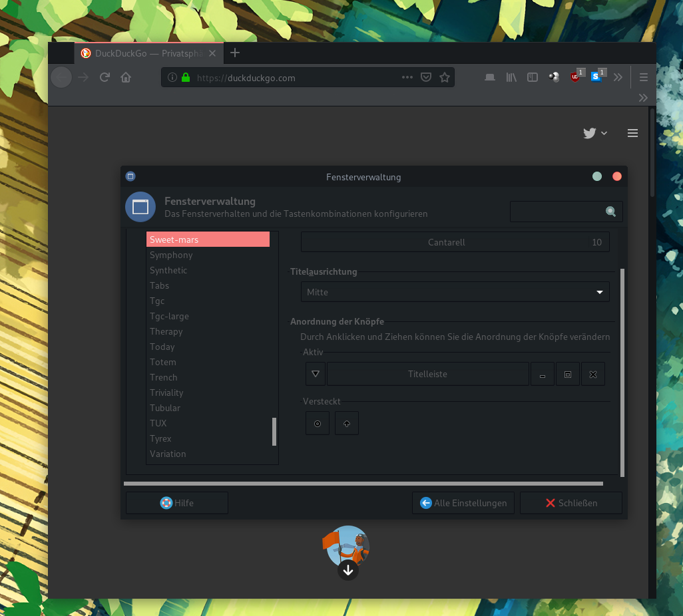Open the Firefox hamburger menu
683x616 pixels.
click(643, 77)
